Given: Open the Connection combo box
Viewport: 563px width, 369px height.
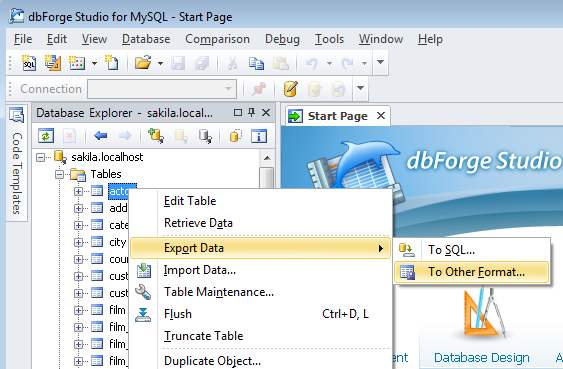Looking at the screenshot, I should point(162,89).
